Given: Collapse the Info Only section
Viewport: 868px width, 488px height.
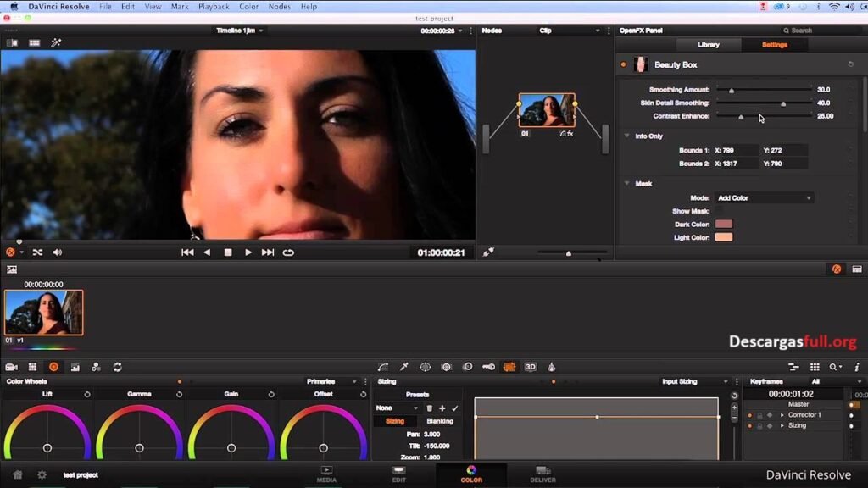Looking at the screenshot, I should tap(625, 136).
